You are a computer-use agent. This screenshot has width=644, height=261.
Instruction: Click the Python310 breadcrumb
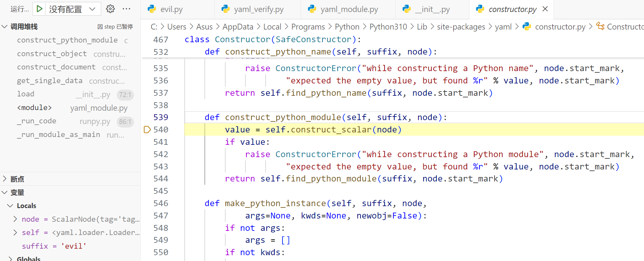(388, 27)
